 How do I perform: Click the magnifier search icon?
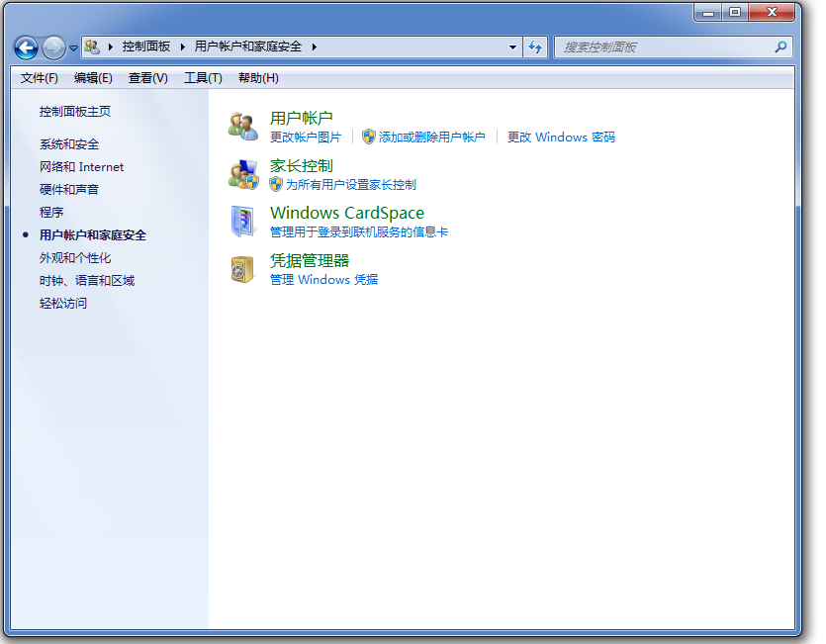click(780, 46)
